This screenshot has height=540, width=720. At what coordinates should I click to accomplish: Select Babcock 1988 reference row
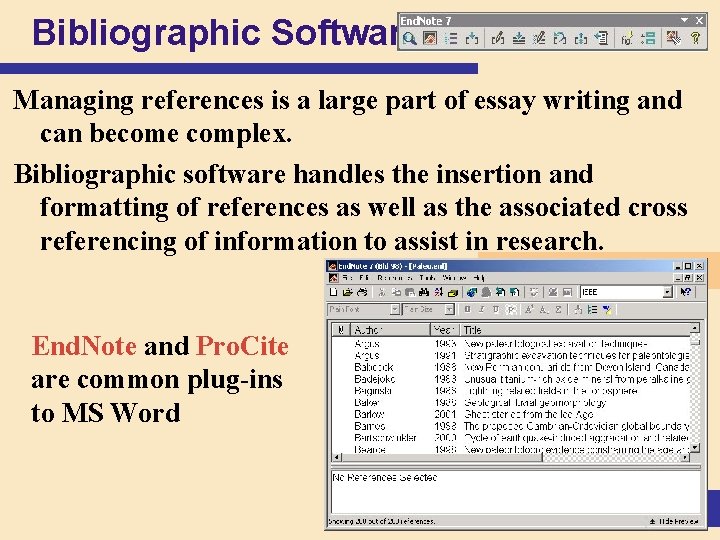(511, 367)
